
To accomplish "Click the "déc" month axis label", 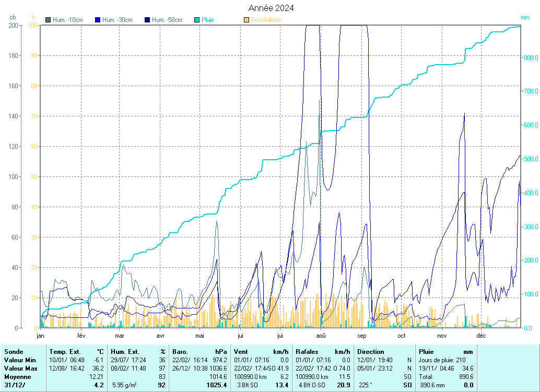I will (x=481, y=336).
